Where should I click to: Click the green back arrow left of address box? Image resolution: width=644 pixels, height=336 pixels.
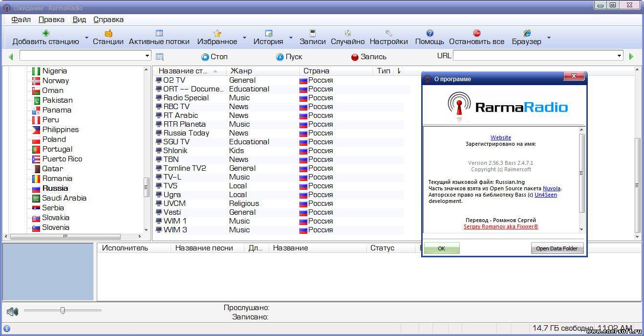[x=11, y=57]
